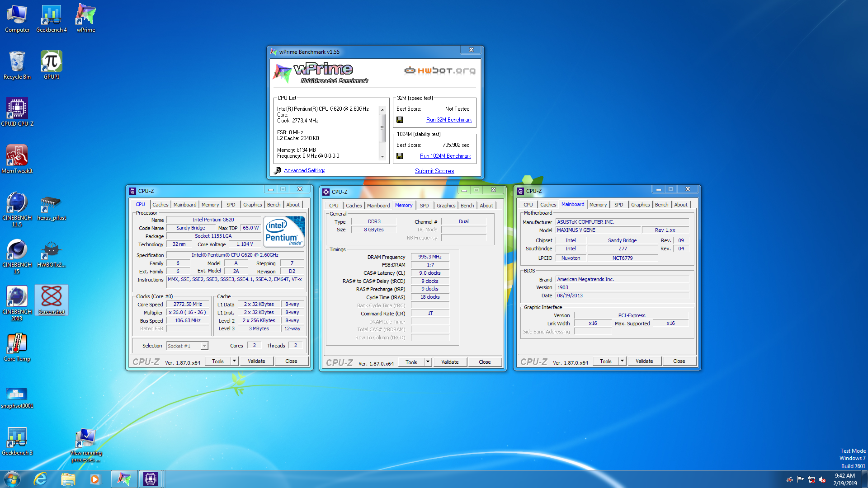Click the save icon for the 32M score
868x488 pixels.
[400, 120]
